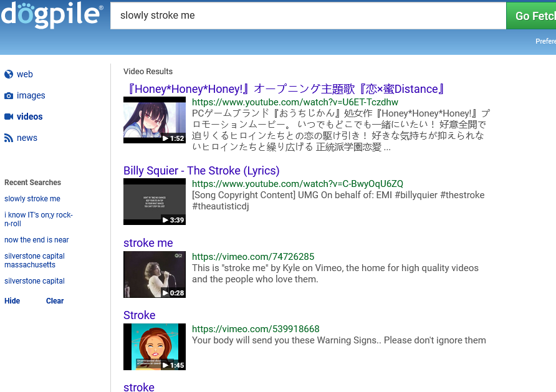The image size is (556, 392).
Task: Open 'Billy Squier - The Stroke (Lyrics)' title link
Action: 201,171
